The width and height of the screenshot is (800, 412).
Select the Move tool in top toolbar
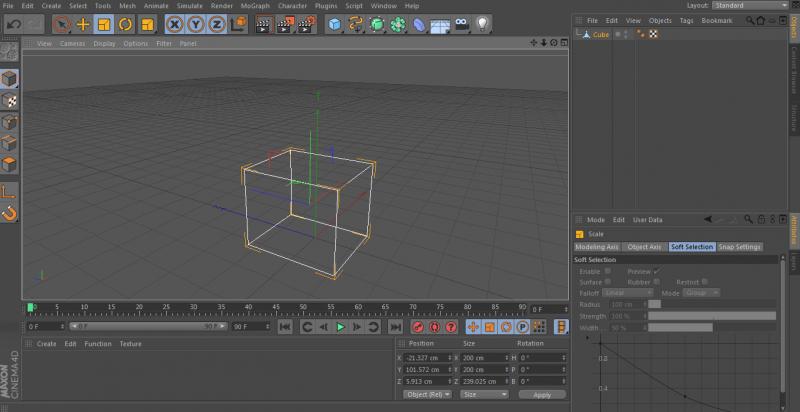coord(83,24)
